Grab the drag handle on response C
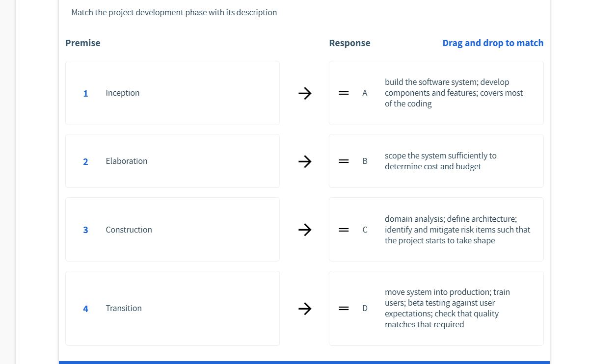 pyautogui.click(x=344, y=230)
